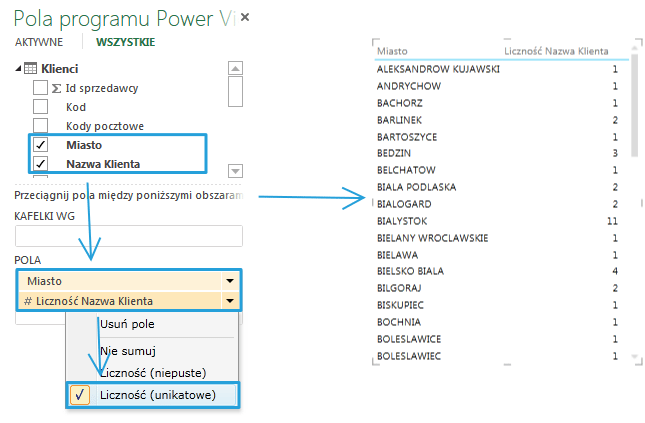Screen dimensions: 645x423
Task: Close the Power View fields pane
Action: [245, 18]
